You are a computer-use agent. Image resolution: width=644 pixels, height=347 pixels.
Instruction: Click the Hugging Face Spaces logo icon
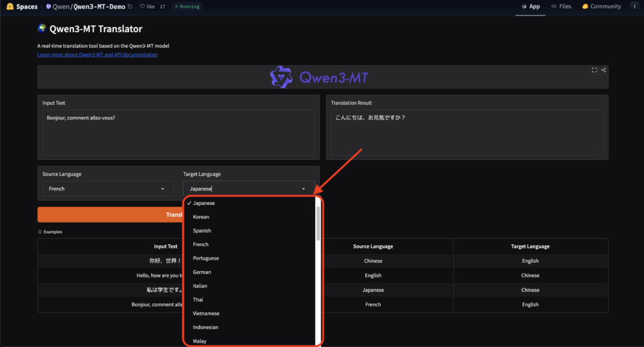click(10, 6)
